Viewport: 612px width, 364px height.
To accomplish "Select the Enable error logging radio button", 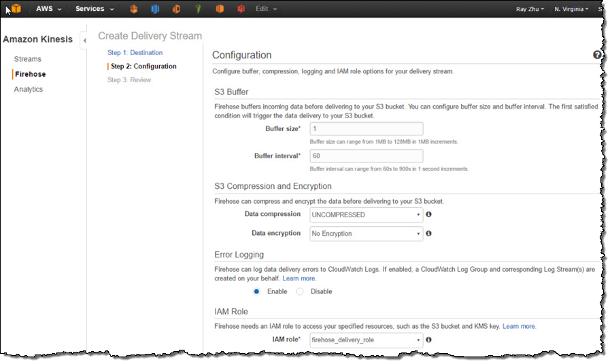I will [257, 291].
